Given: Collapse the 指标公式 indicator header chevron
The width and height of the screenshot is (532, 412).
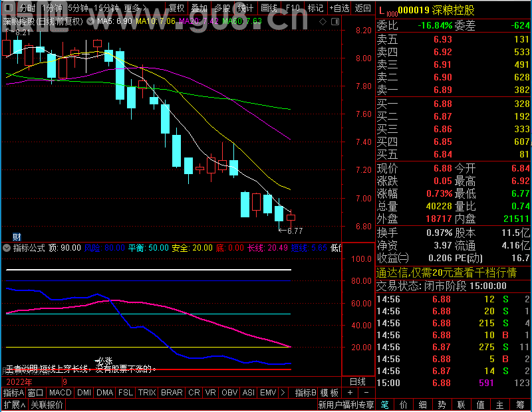Looking at the screenshot, I should [7, 248].
